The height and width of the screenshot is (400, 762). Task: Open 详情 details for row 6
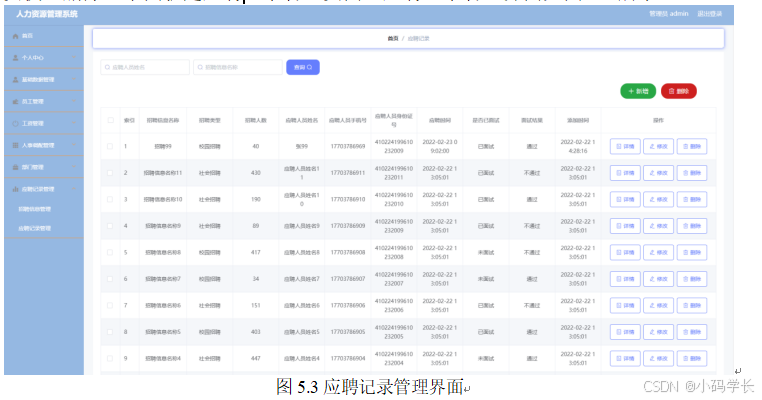[625, 279]
